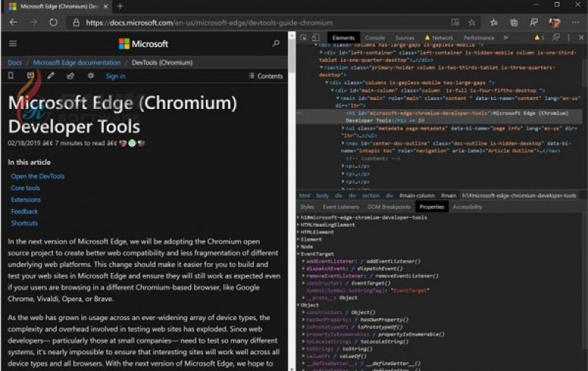Open the user profile avatar
This screenshot has height=371, width=588.
click(x=554, y=22)
